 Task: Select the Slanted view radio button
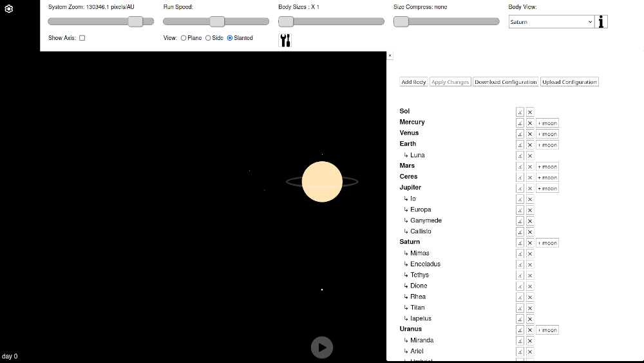230,38
